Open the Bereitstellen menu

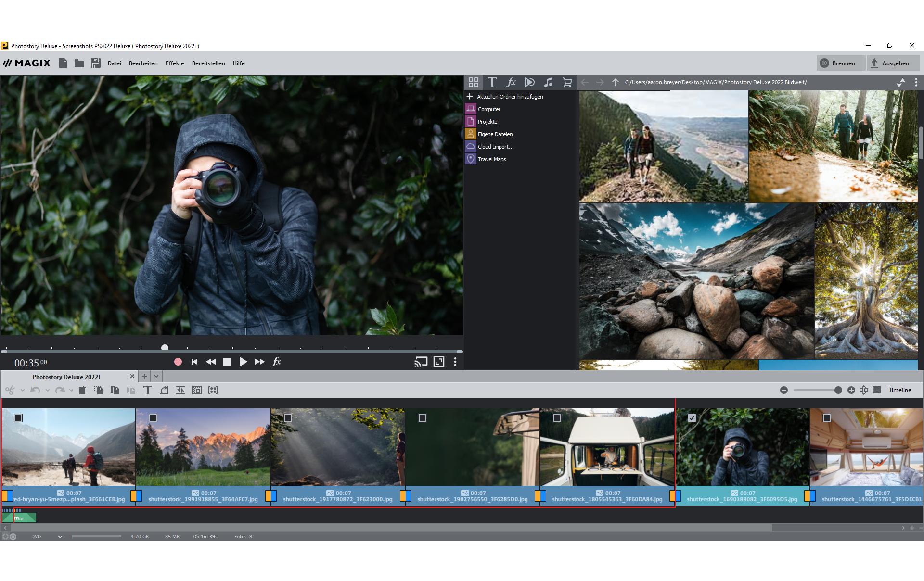point(208,63)
